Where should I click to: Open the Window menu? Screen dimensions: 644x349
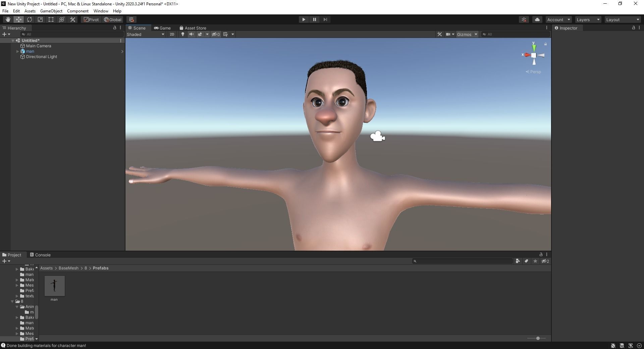point(101,11)
